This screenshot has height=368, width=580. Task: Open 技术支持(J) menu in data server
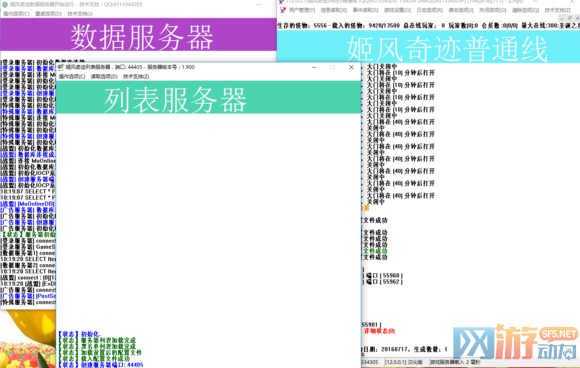(x=80, y=14)
